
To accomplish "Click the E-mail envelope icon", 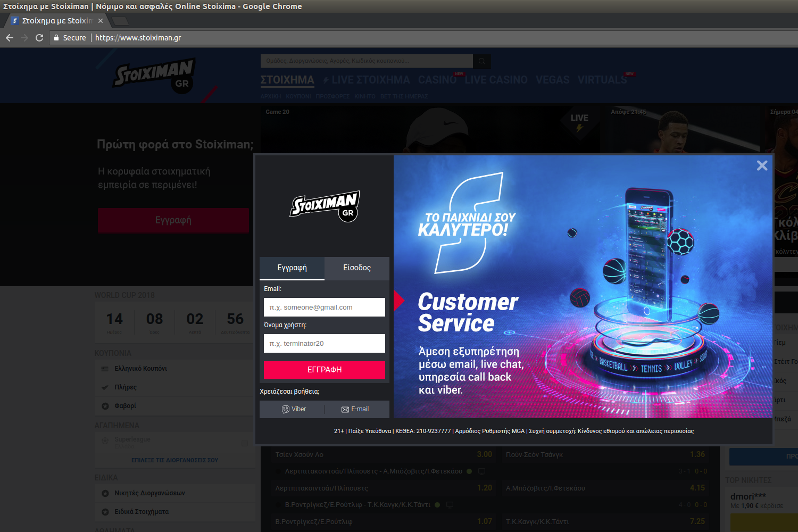I will (x=345, y=410).
